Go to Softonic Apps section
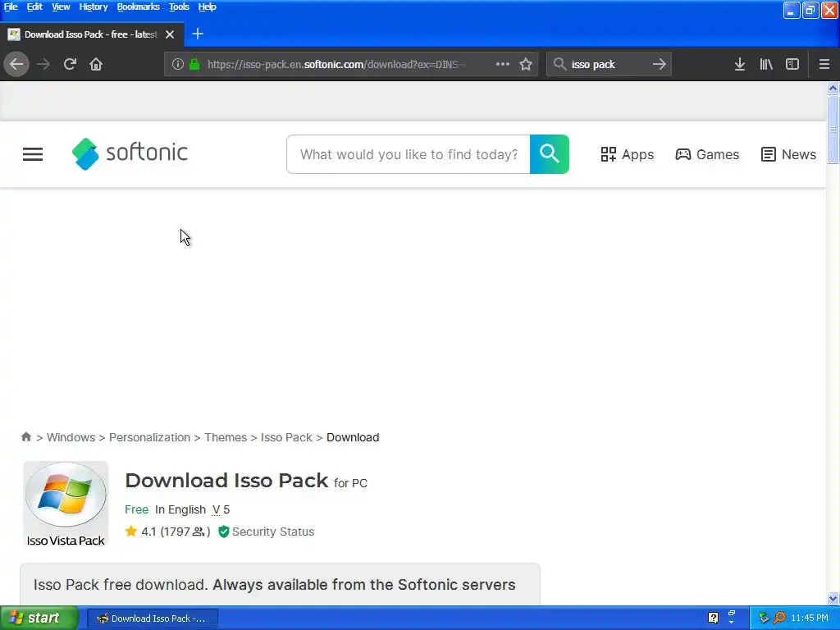The height and width of the screenshot is (630, 840). (x=627, y=154)
